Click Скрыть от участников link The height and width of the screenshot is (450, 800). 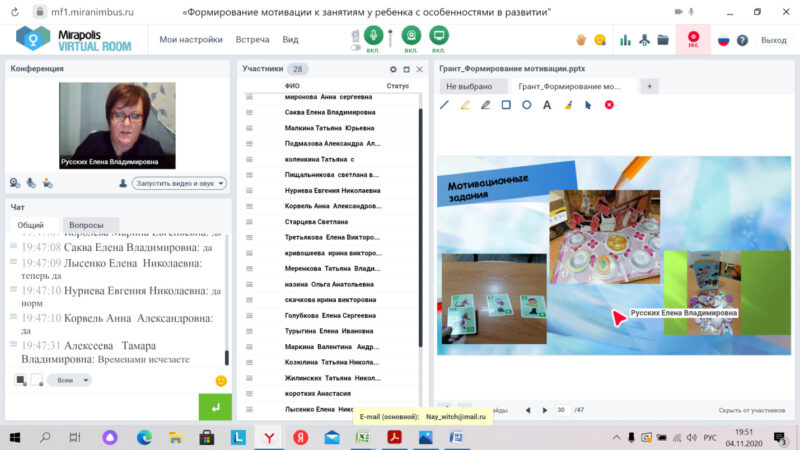752,410
